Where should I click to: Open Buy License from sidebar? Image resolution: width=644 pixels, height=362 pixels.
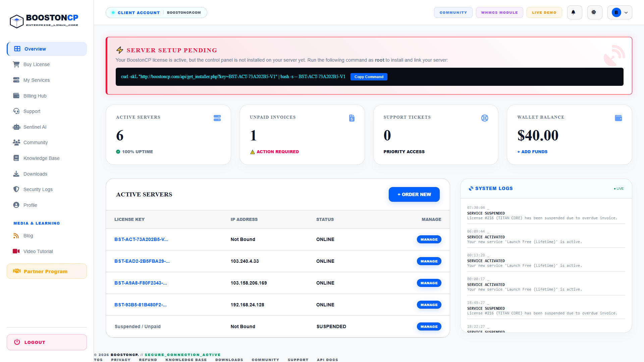coord(47,64)
